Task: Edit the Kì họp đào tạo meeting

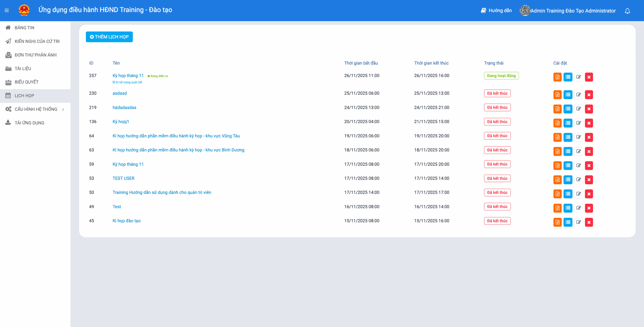Action: (x=578, y=222)
